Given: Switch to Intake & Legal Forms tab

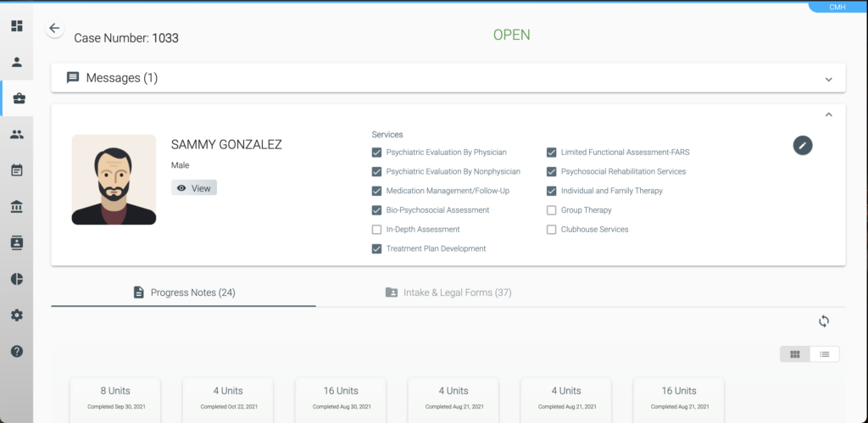Looking at the screenshot, I should 448,292.
